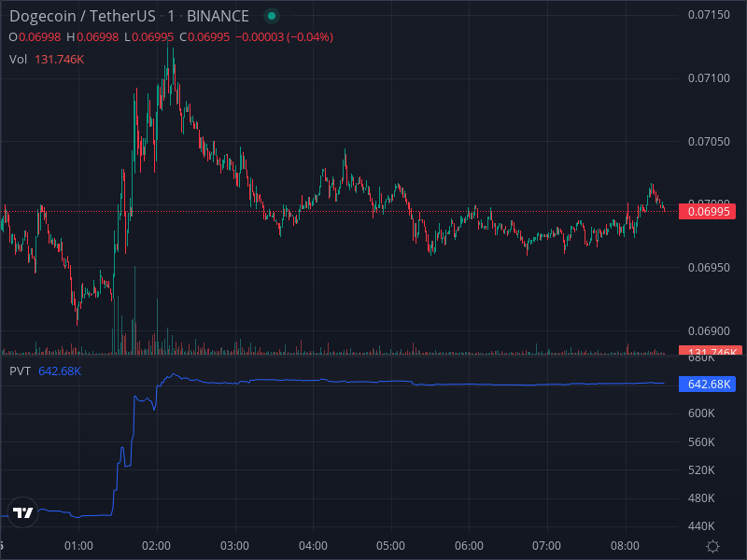Viewport: 747px width, 560px height.
Task: Click the blue 642.68K PVT value tag
Action: (x=707, y=384)
